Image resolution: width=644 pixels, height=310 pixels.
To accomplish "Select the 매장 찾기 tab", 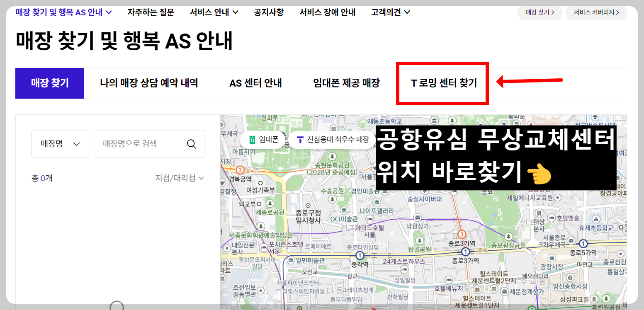I will pyautogui.click(x=50, y=83).
